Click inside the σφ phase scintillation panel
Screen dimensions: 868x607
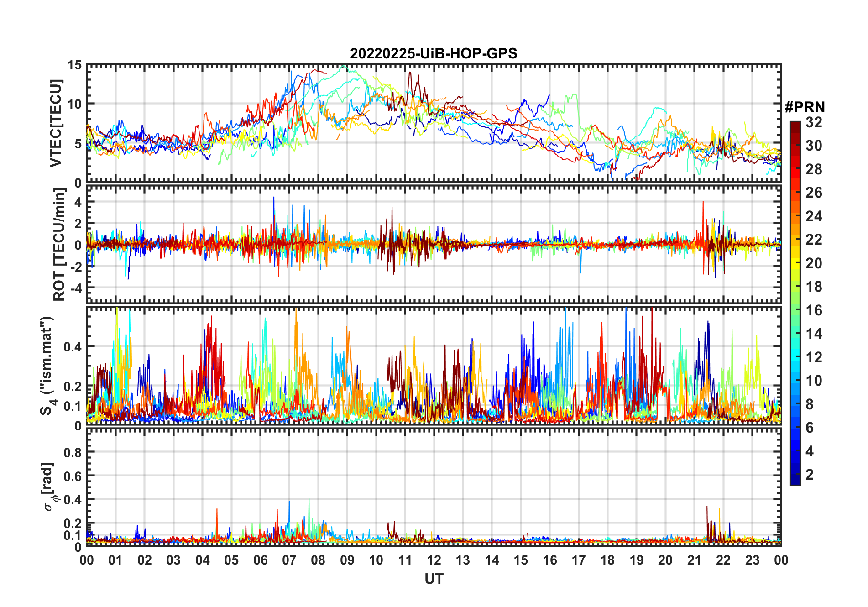tap(434, 487)
